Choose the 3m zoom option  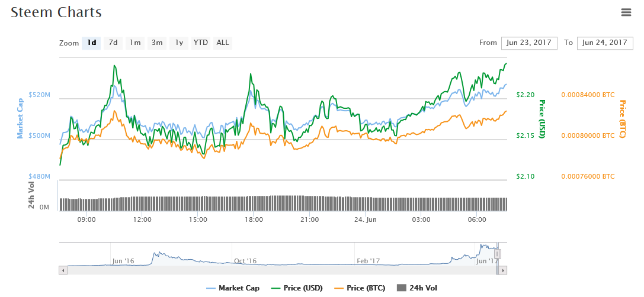coord(157,43)
